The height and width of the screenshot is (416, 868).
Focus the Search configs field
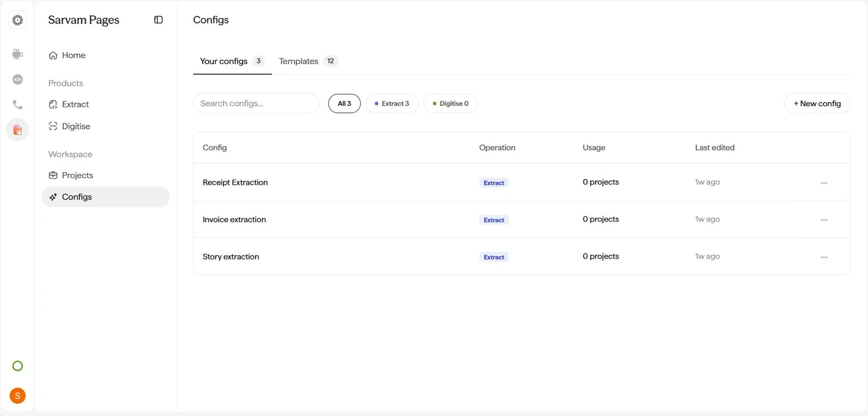(x=256, y=103)
